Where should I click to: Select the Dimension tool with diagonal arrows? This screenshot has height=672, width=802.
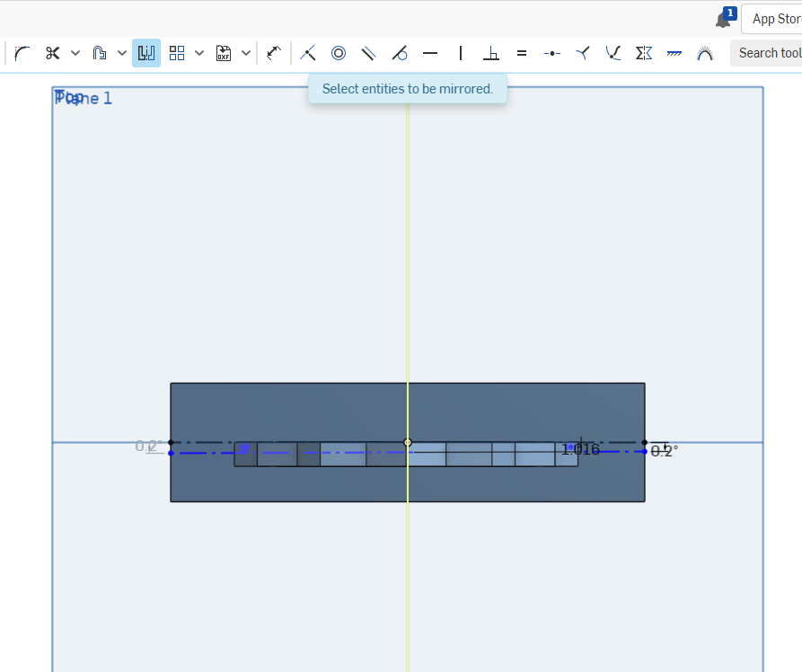pos(274,53)
